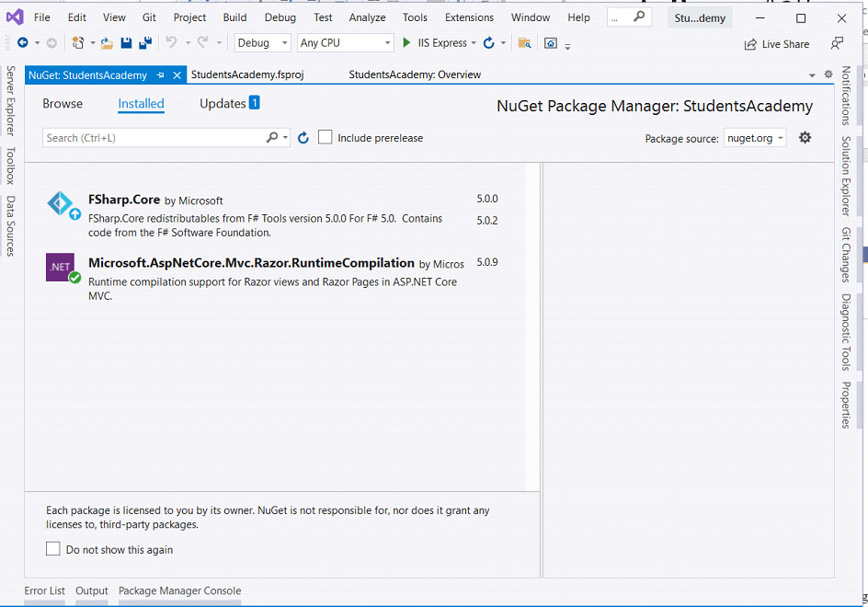Screen dimensions: 868x607
Task: Toggle the Include prerelease checkbox
Action: pos(325,137)
